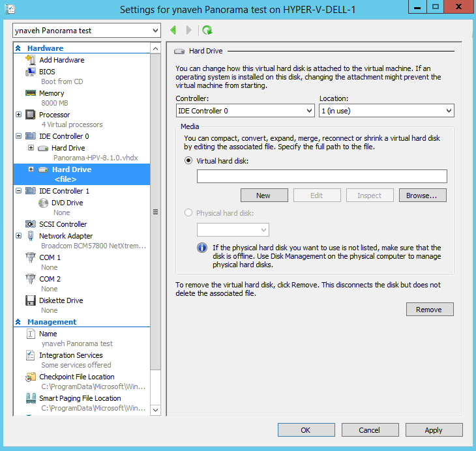Open the BIOS settings item
The width and height of the screenshot is (476, 451).
pos(47,72)
